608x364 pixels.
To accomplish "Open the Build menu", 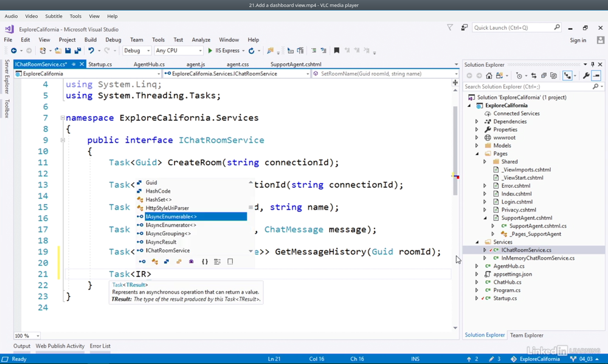I will click(91, 39).
